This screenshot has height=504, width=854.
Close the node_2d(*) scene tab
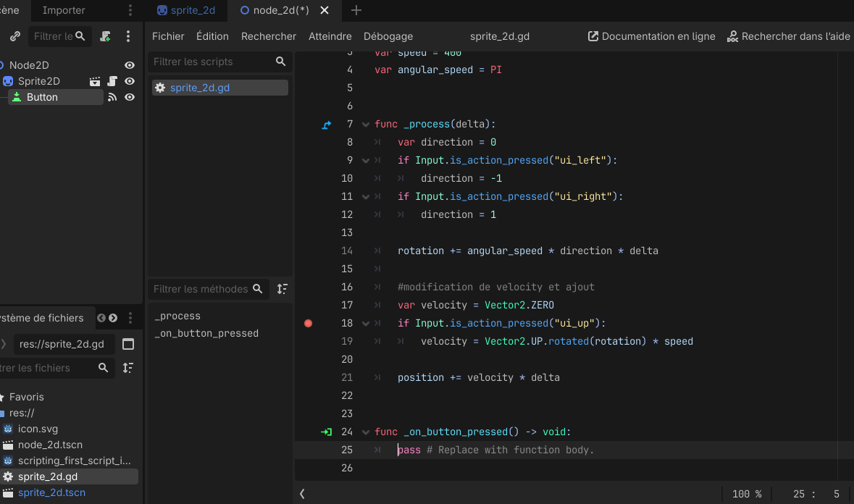click(x=325, y=10)
